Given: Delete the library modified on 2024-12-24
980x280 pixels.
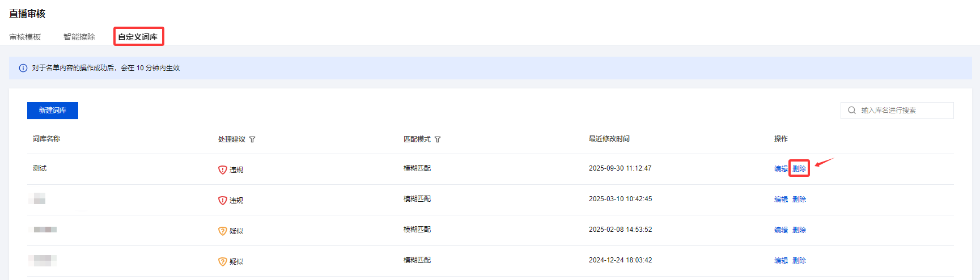Looking at the screenshot, I should click(799, 261).
